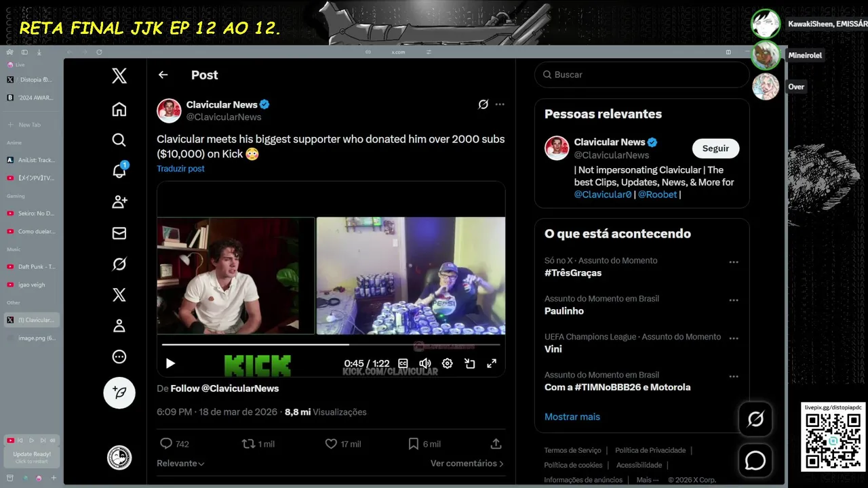Open the pinned Distopia tab
868x488 pixels.
(x=32, y=79)
